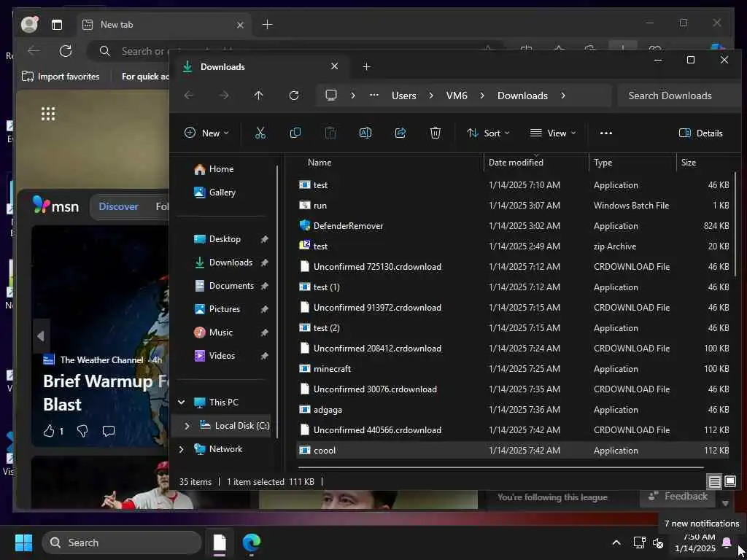Toggle the Details pane button
The height and width of the screenshot is (560, 747).
point(700,133)
